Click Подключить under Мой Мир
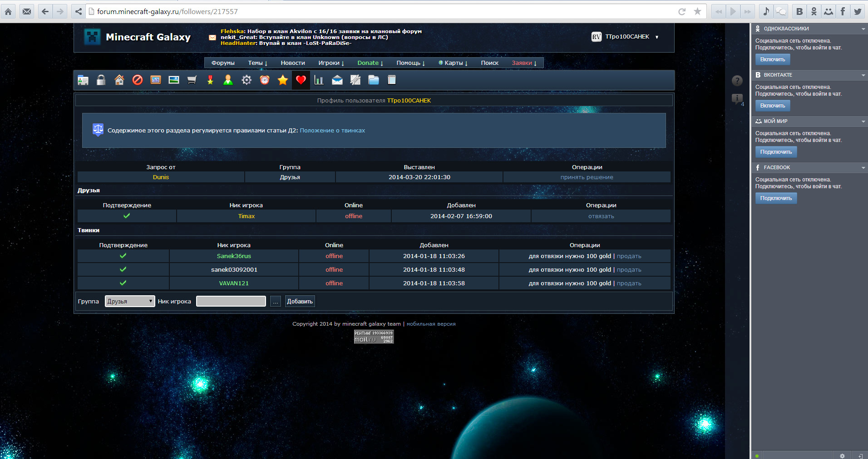 pyautogui.click(x=776, y=152)
